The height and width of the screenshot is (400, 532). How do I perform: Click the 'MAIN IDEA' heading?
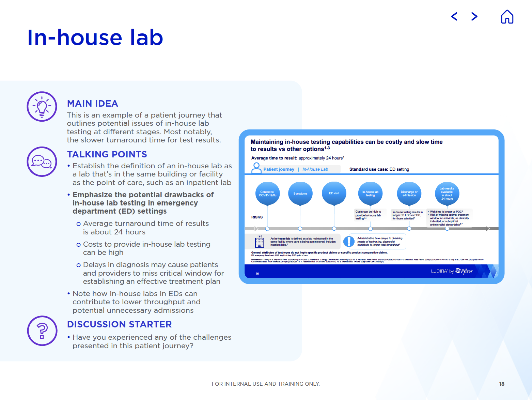(93, 104)
